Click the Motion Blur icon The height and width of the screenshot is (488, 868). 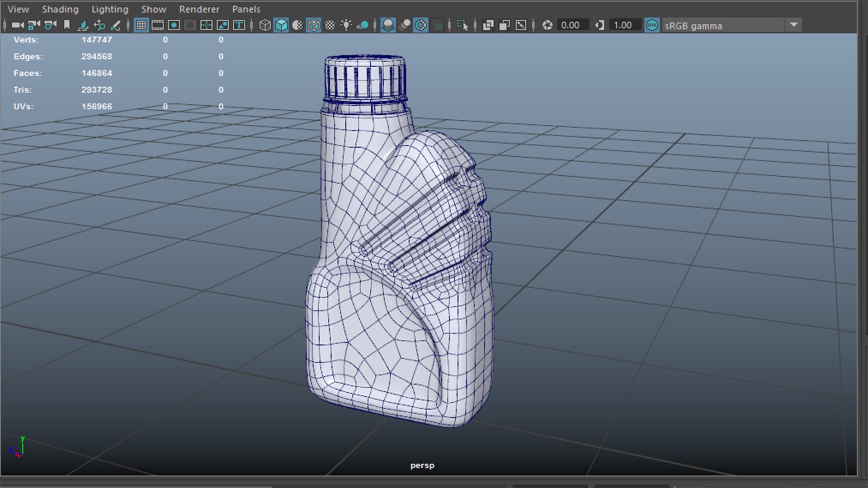pyautogui.click(x=405, y=25)
